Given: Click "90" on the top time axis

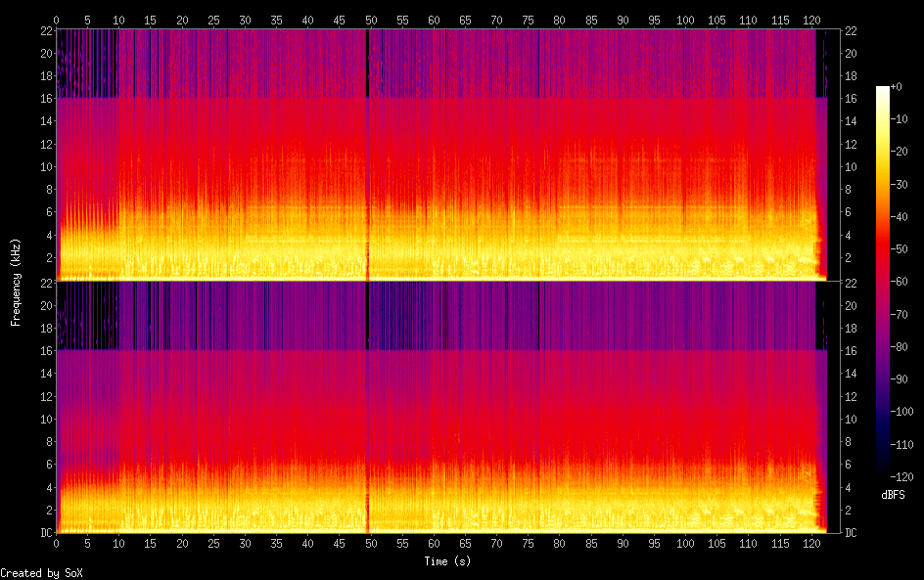Looking at the screenshot, I should click(623, 20).
